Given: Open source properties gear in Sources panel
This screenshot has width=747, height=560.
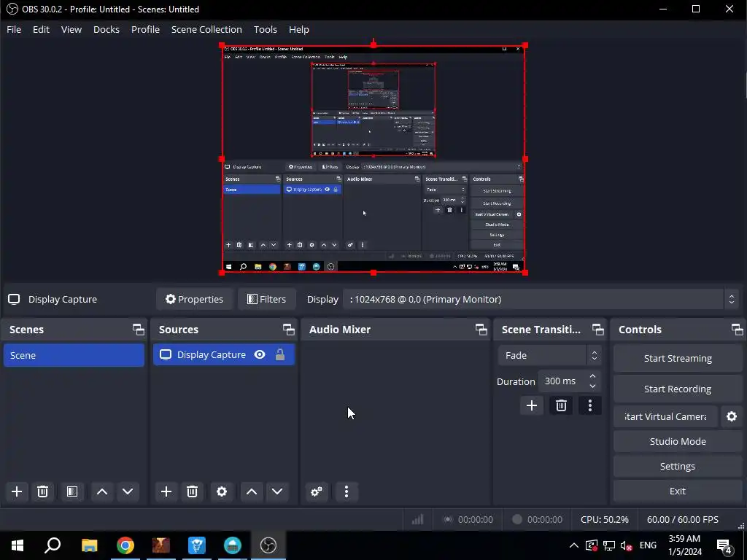Looking at the screenshot, I should (222, 491).
